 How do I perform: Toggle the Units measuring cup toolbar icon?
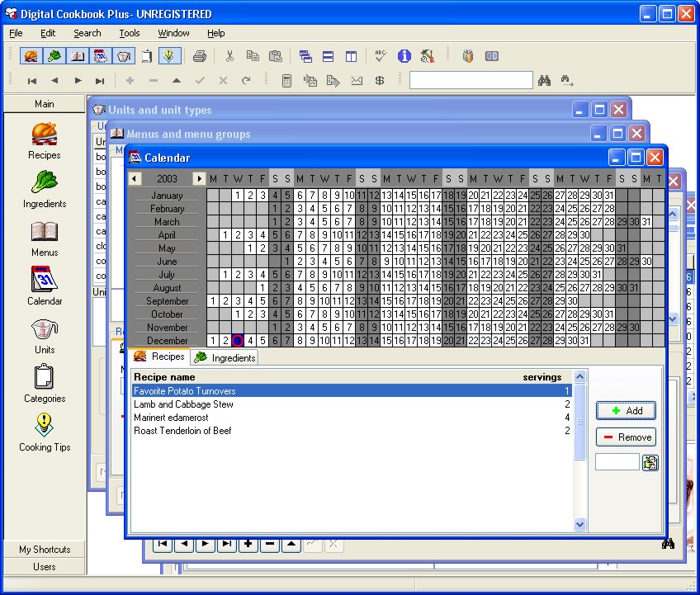(x=124, y=56)
